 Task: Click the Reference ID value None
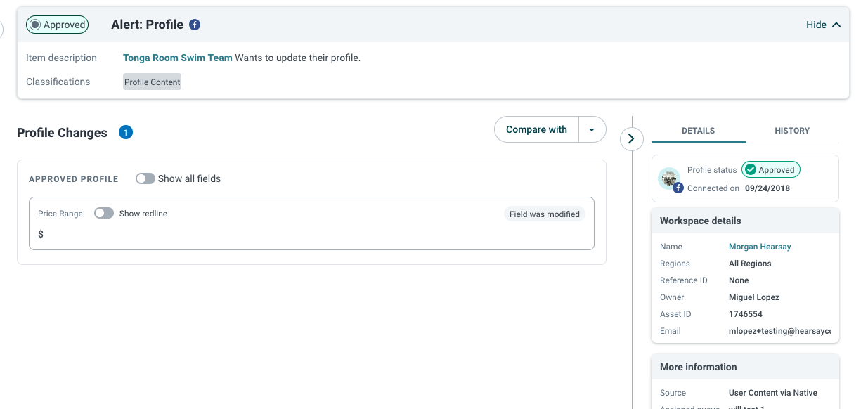click(x=739, y=280)
